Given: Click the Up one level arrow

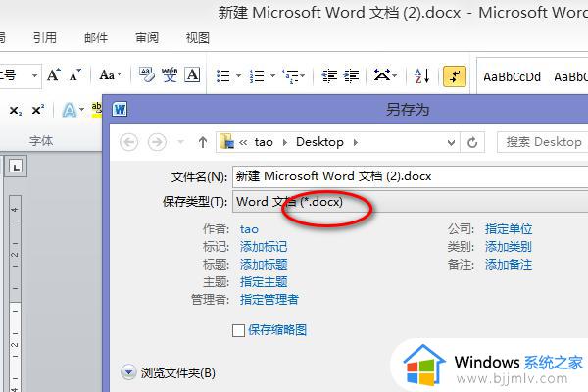Looking at the screenshot, I should pos(203,142).
